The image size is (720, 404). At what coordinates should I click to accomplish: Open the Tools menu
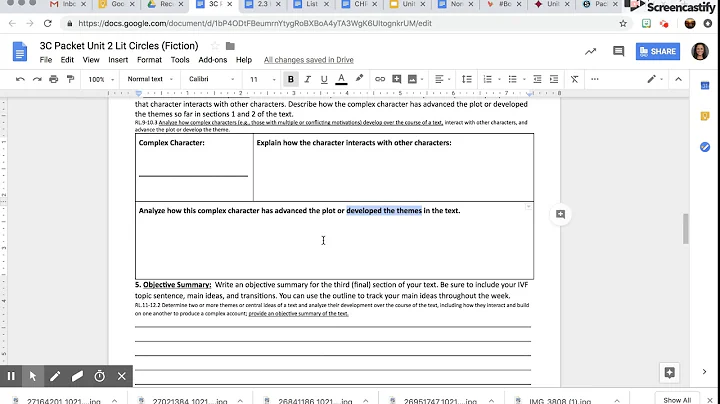180,60
